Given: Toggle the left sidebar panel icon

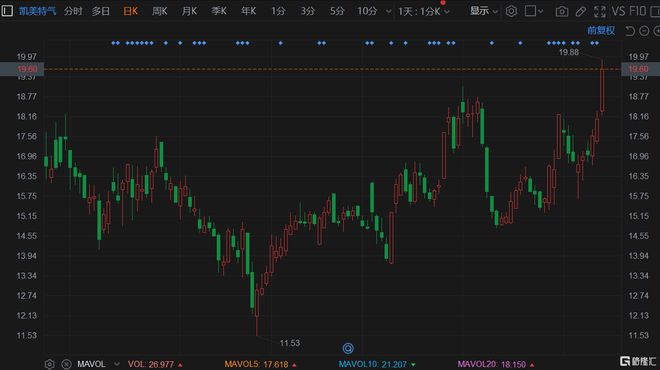Looking at the screenshot, I should pos(7,11).
